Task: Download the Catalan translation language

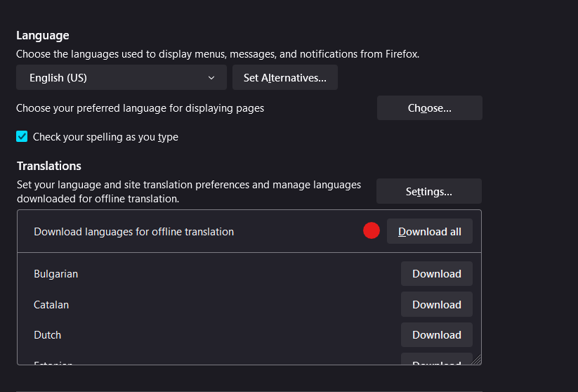Action: pos(436,305)
